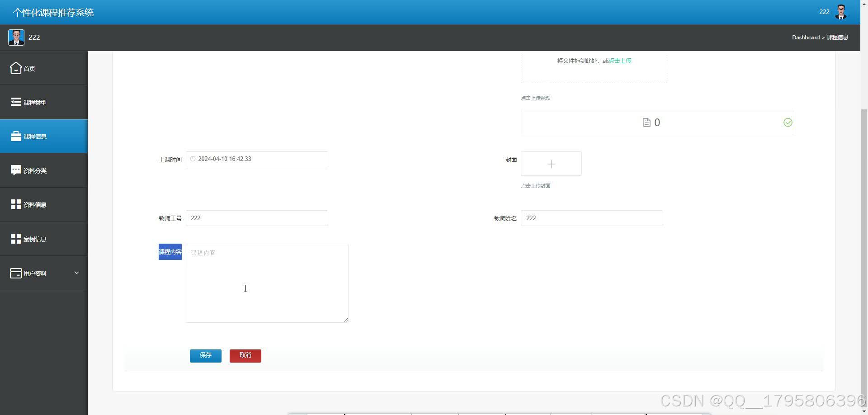Click the 课程信息 breadcrumb text
The width and height of the screenshot is (868, 415).
(x=837, y=38)
